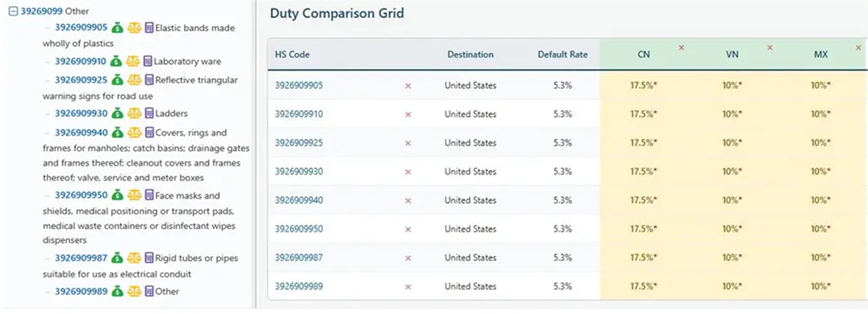
Task: Remove the MX column from grid
Action: tap(858, 48)
